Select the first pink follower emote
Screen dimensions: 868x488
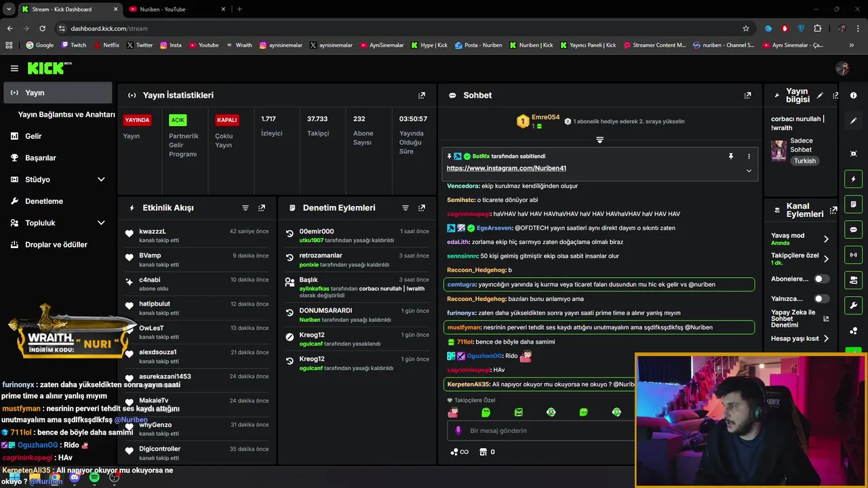coord(453,412)
